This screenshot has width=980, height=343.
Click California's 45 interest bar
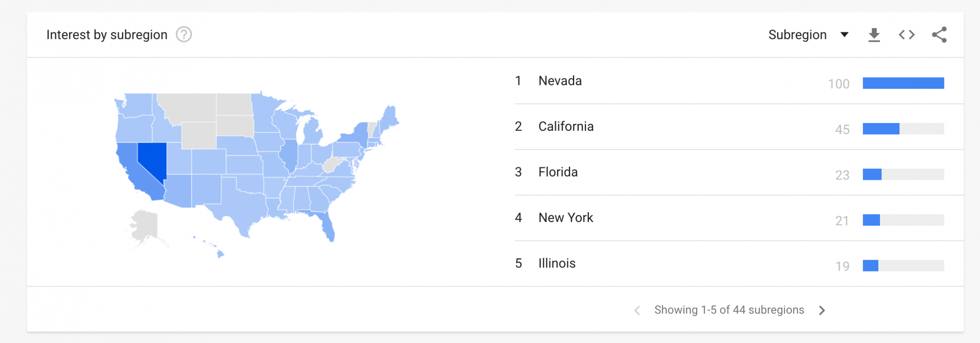903,129
